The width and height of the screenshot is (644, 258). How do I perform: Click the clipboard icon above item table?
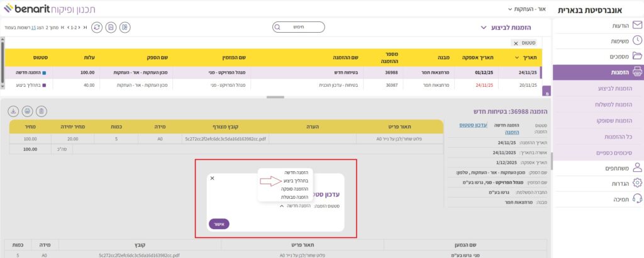tap(42, 111)
